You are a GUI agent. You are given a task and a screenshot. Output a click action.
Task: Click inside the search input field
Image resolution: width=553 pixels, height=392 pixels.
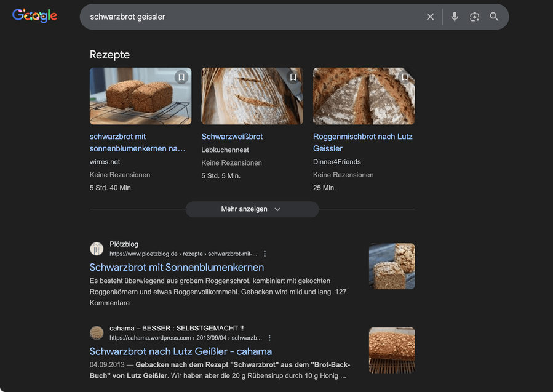246,16
